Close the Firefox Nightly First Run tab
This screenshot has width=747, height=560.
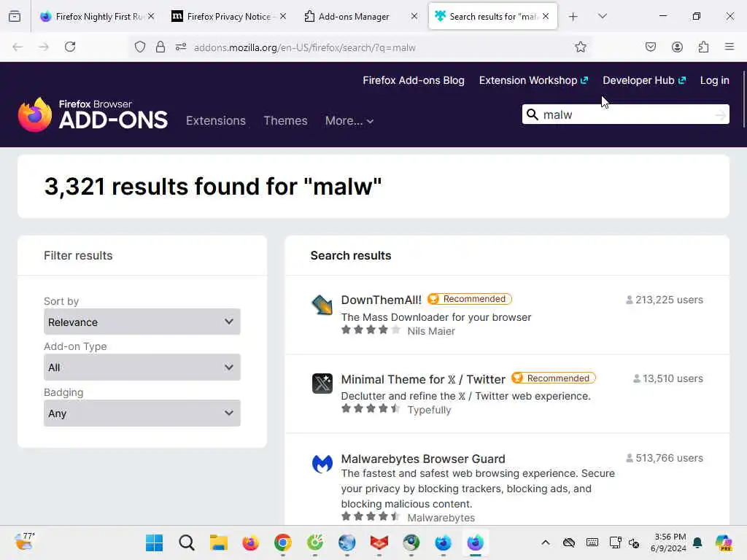tap(151, 16)
